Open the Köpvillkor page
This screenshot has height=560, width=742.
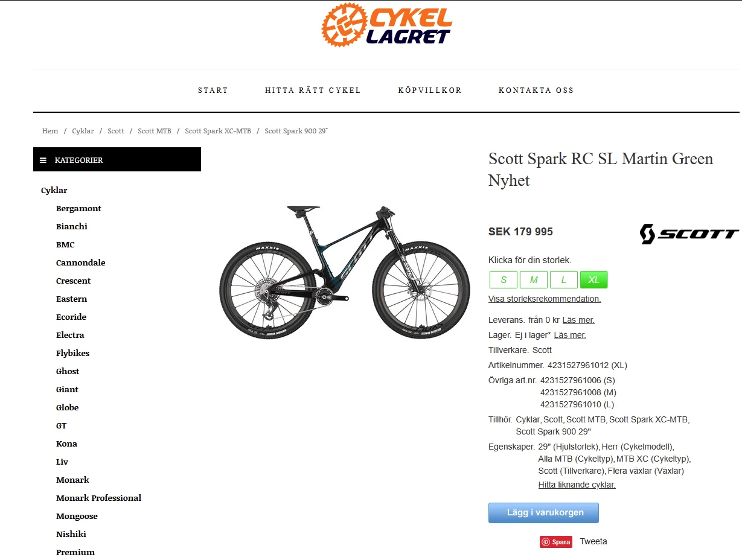pos(430,91)
